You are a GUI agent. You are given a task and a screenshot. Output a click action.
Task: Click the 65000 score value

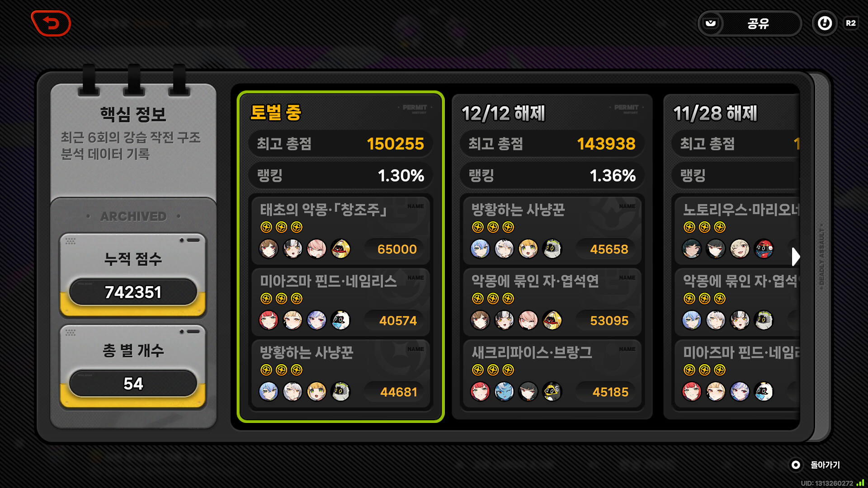(397, 249)
